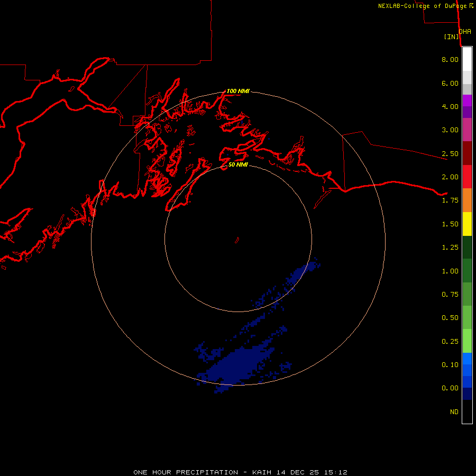Select the 0.50 legend value
476x476 pixels.
click(x=450, y=318)
